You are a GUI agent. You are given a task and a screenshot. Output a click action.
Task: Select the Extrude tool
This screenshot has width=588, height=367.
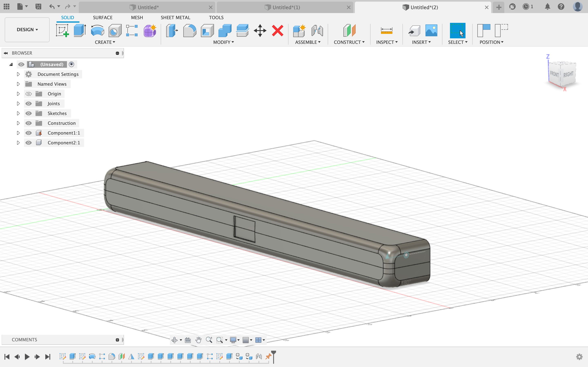(80, 31)
